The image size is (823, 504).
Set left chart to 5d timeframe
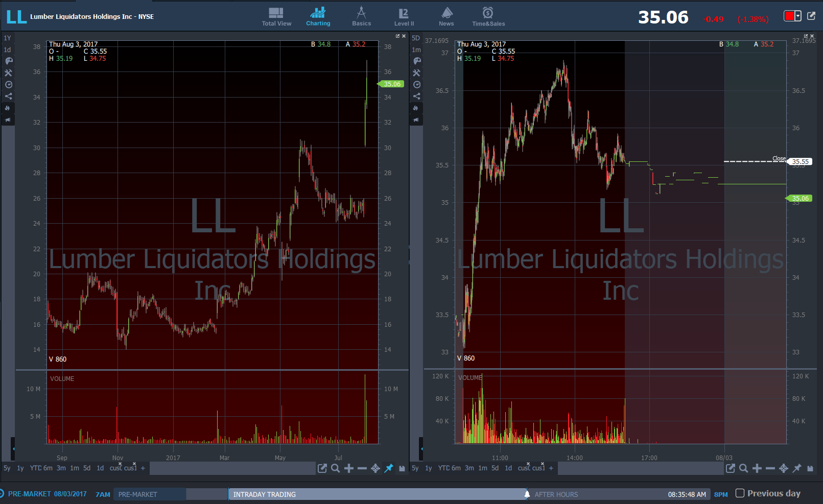pyautogui.click(x=87, y=468)
